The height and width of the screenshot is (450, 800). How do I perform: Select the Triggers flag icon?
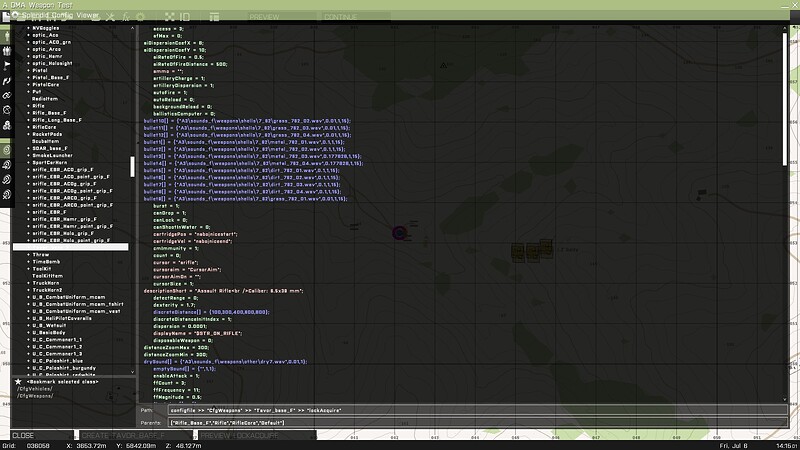coord(7,64)
